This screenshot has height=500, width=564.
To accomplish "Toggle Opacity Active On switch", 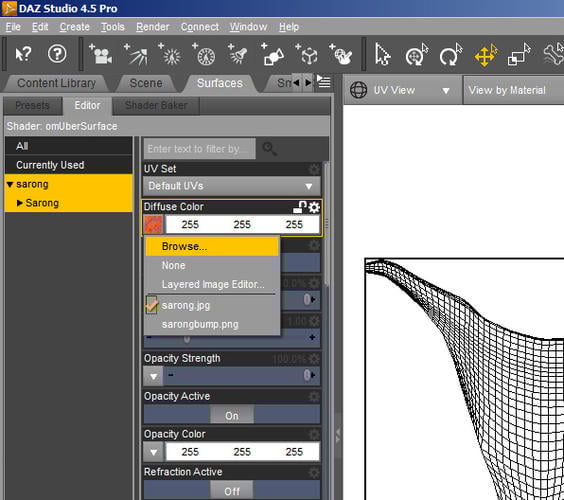I will click(x=232, y=414).
